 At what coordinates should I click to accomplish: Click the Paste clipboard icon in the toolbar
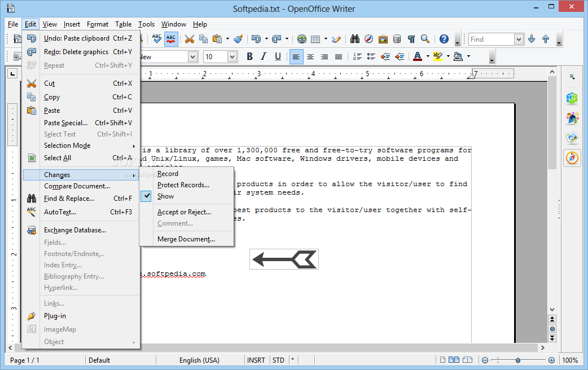tap(217, 39)
